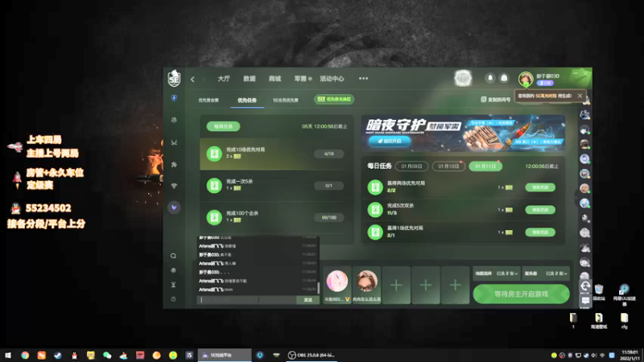Open the 斗鱼683 player card

[x=336, y=285]
